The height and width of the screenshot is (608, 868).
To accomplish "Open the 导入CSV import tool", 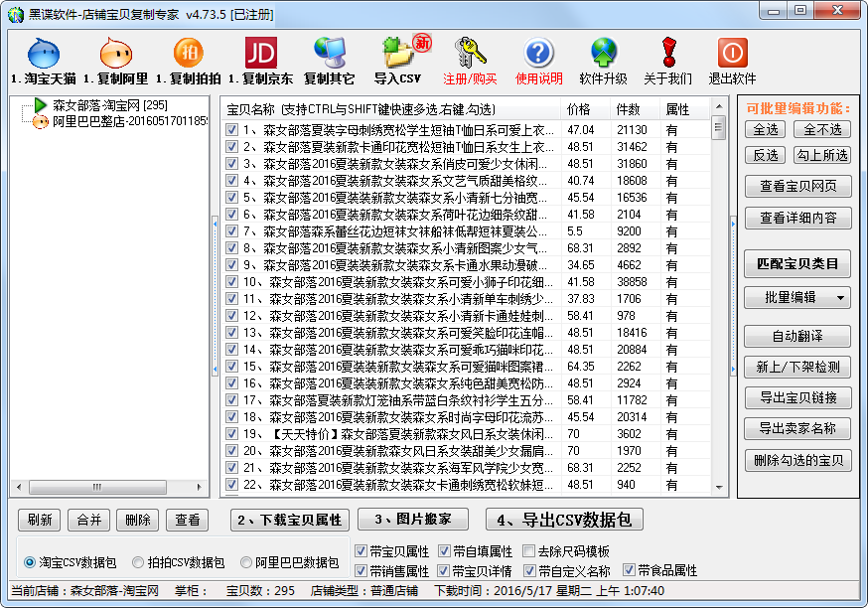I will coord(397,53).
